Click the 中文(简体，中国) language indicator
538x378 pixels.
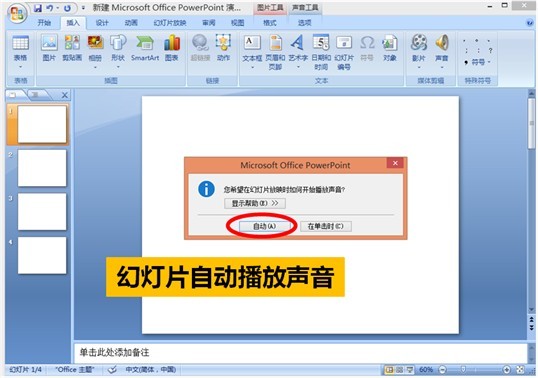(151, 370)
